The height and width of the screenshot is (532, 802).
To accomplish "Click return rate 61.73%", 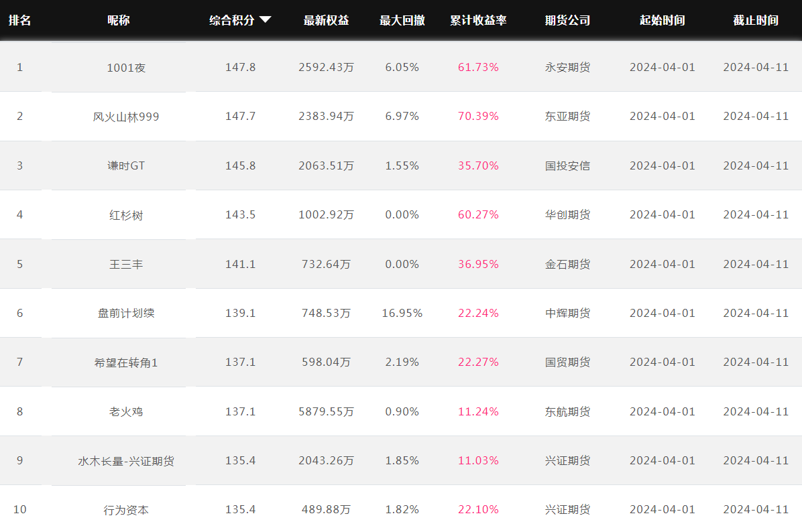I will point(478,68).
